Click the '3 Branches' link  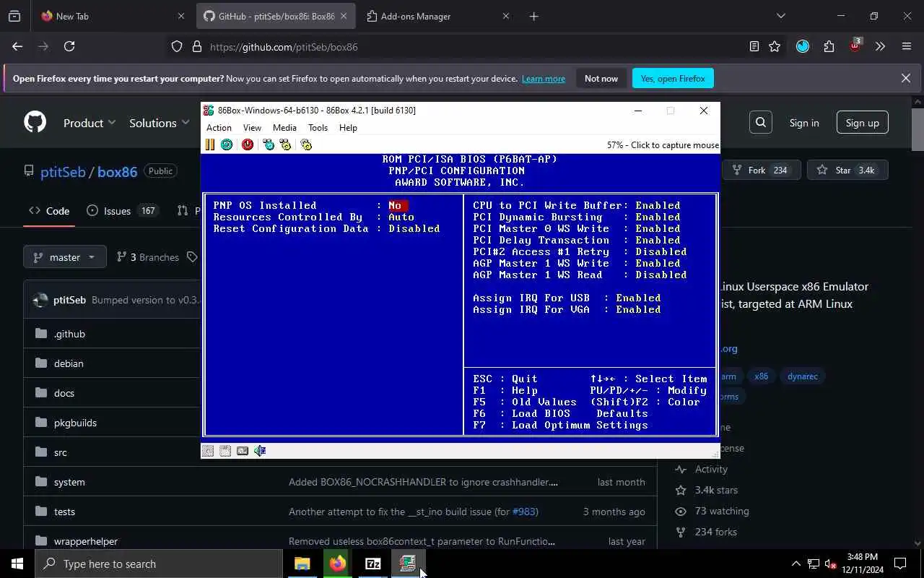[147, 257]
